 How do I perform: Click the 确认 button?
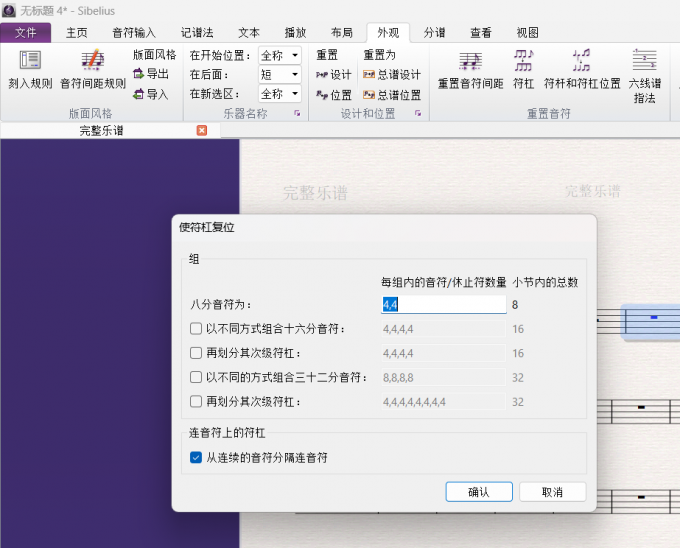click(x=479, y=492)
